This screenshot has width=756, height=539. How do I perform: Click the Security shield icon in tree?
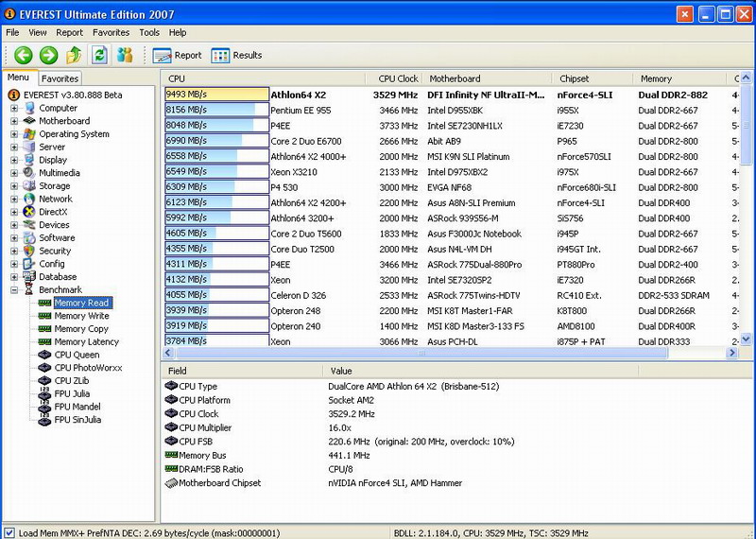(x=29, y=251)
